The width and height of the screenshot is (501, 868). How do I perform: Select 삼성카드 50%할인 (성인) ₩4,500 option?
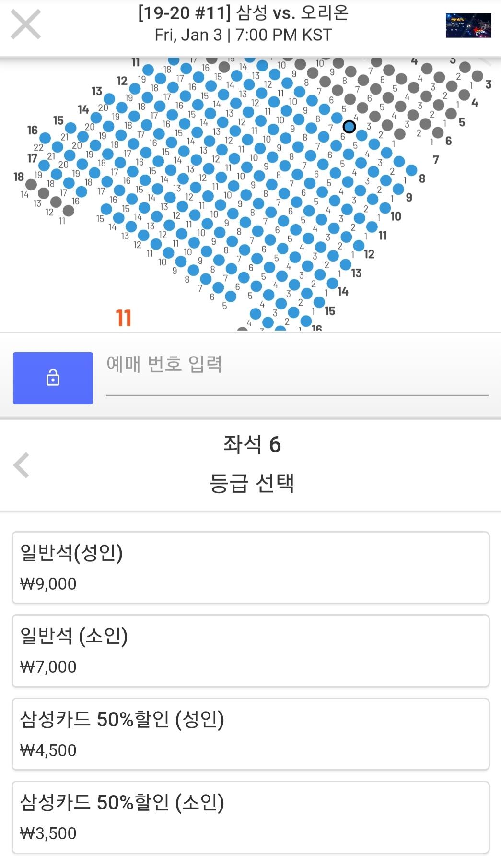click(250, 734)
